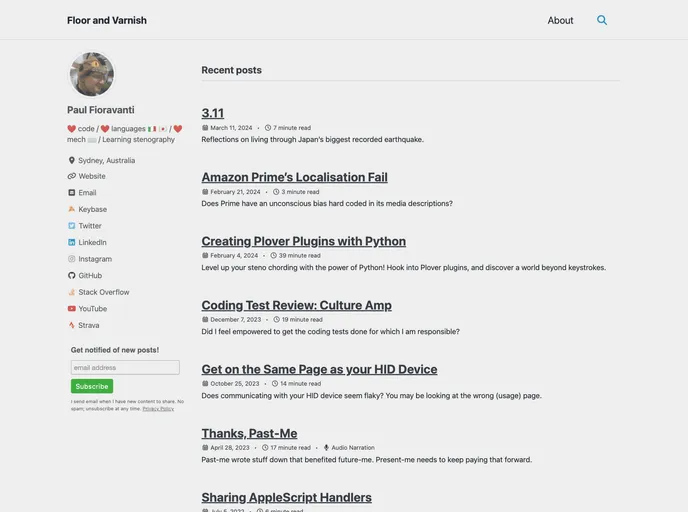Screen dimensions: 688x512
Task: Click the Twitter icon in sidebar
Action: point(72,226)
